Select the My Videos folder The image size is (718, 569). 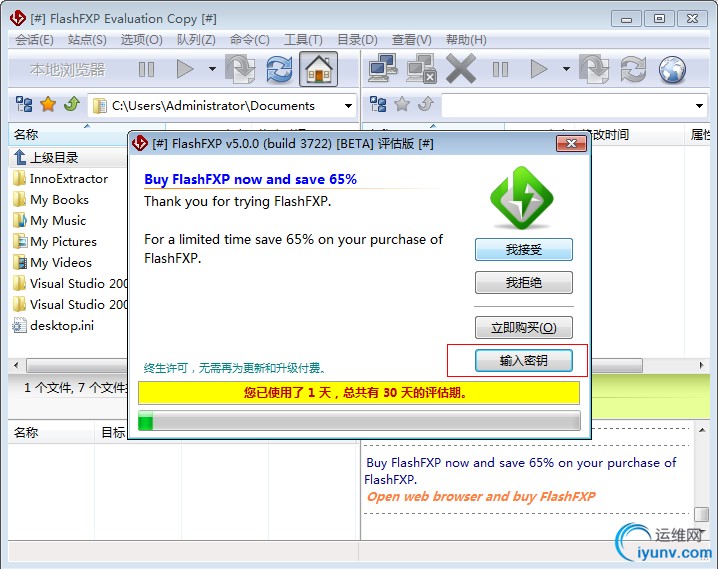click(52, 263)
